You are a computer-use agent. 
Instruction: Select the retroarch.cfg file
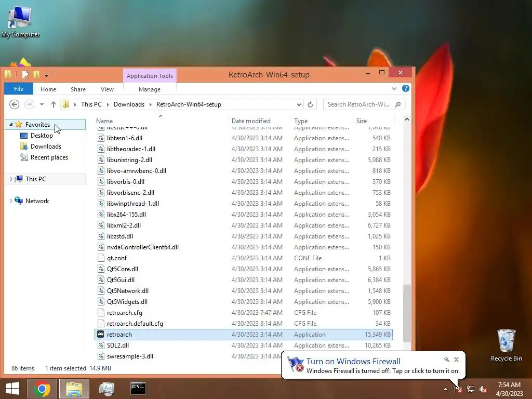pos(243,312)
